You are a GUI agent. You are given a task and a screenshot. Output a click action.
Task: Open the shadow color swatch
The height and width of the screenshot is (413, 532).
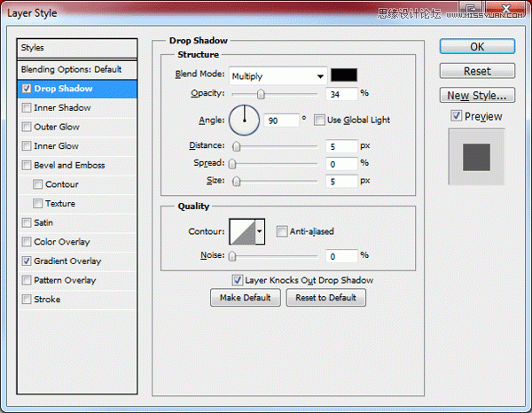pos(343,76)
